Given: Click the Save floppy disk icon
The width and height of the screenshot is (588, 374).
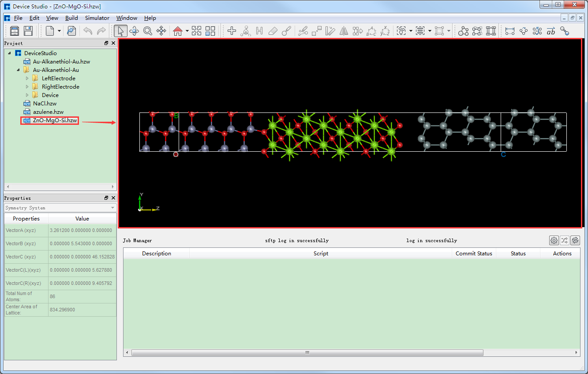Looking at the screenshot, I should pyautogui.click(x=28, y=31).
